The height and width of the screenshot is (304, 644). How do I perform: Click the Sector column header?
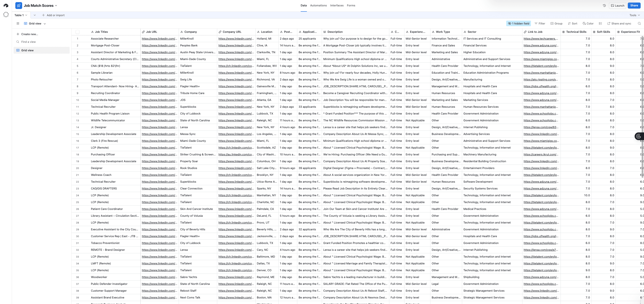tap(492, 32)
